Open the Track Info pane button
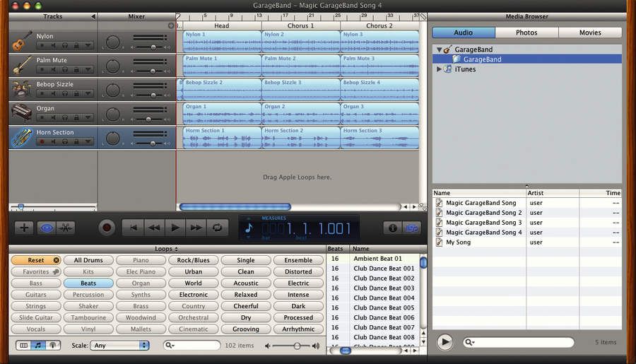 [393, 228]
